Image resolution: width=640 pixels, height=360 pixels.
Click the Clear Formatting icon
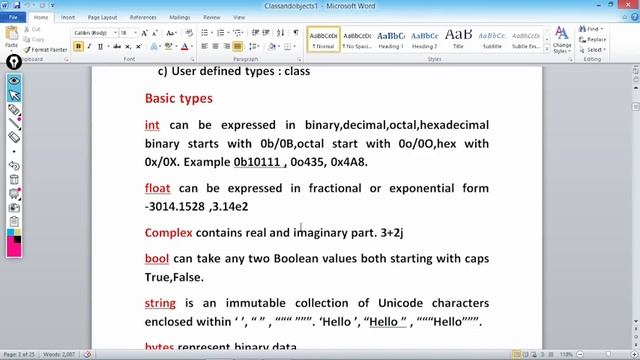click(x=189, y=33)
